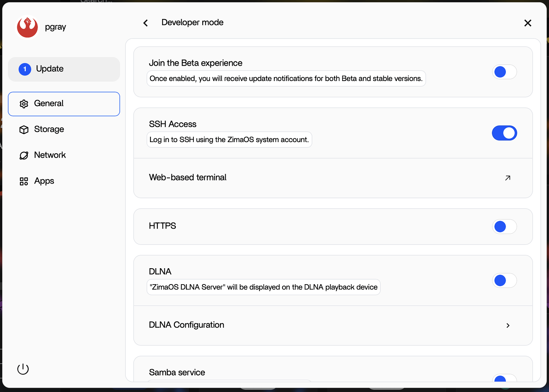Image resolution: width=549 pixels, height=392 pixels.
Task: Click the Update notification badge
Action: click(25, 69)
